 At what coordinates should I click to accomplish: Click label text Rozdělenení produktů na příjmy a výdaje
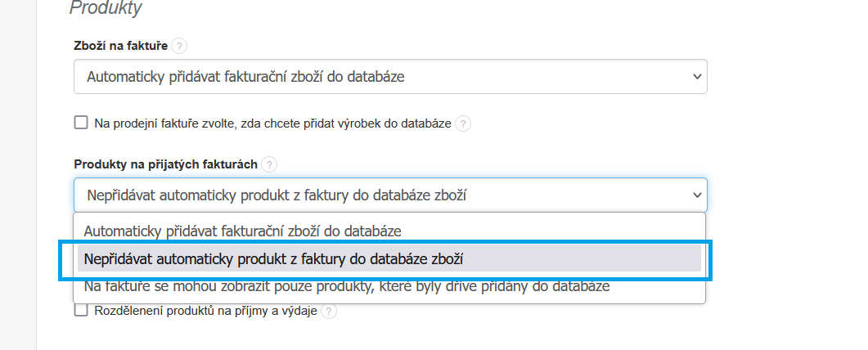tap(206, 311)
